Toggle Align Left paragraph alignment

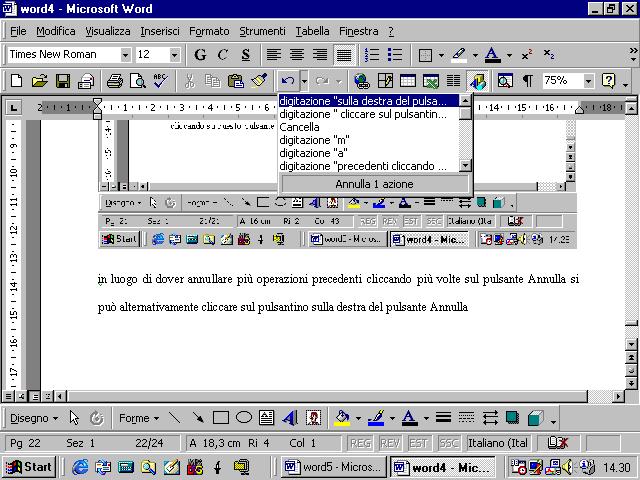(274, 55)
